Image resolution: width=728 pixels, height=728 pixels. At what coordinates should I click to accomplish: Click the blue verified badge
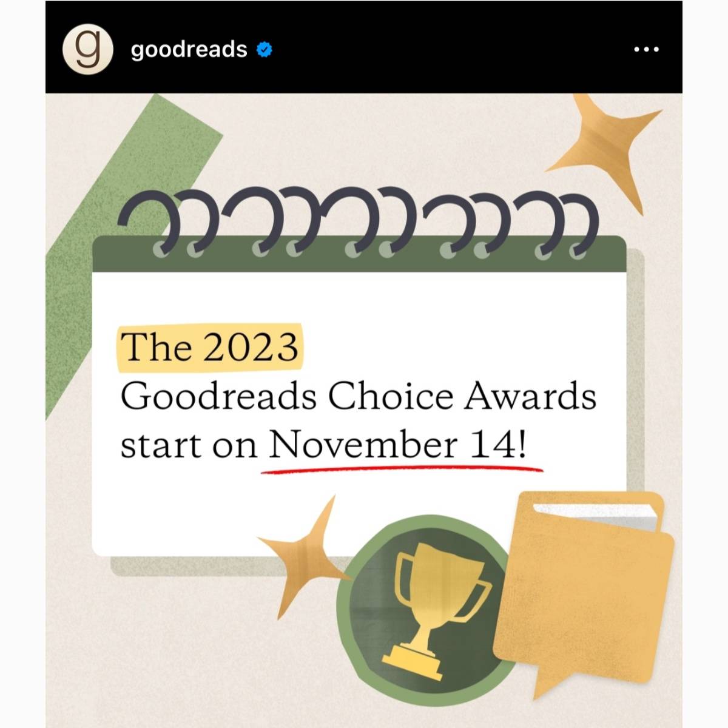tap(264, 49)
